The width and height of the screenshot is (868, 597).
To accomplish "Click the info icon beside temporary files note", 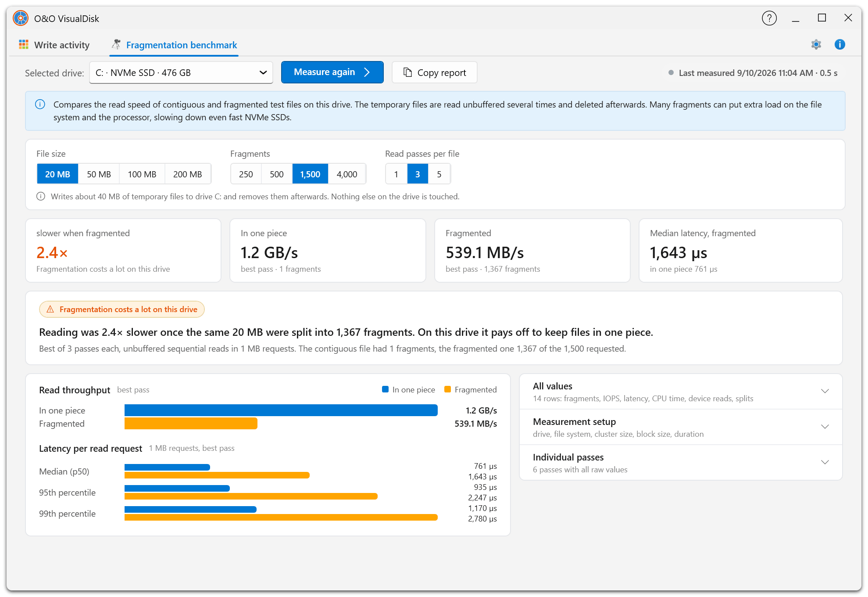I will [41, 196].
